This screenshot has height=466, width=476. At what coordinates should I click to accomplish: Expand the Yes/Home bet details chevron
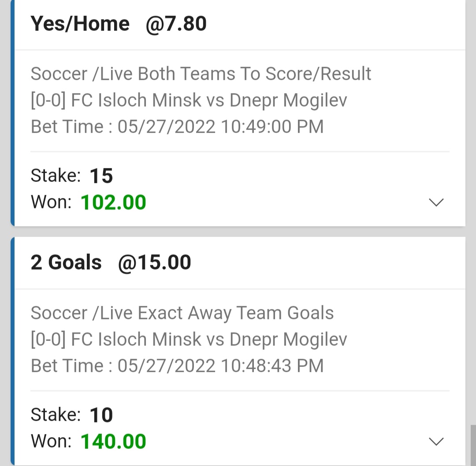[x=436, y=203]
